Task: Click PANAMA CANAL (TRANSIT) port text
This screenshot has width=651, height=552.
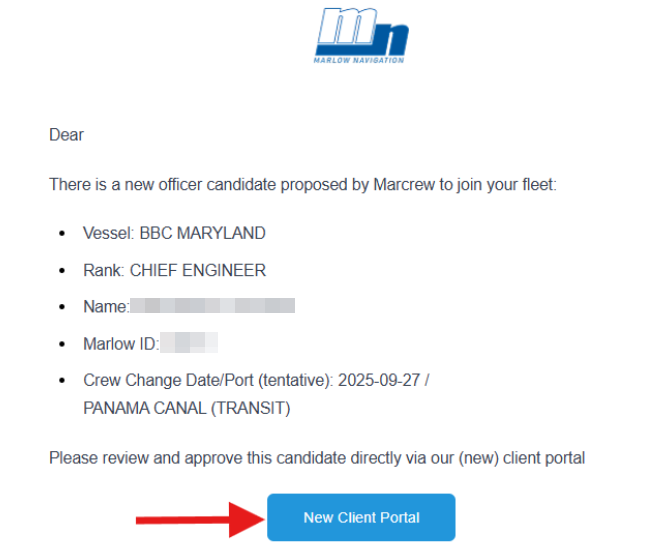Action: pos(186,408)
